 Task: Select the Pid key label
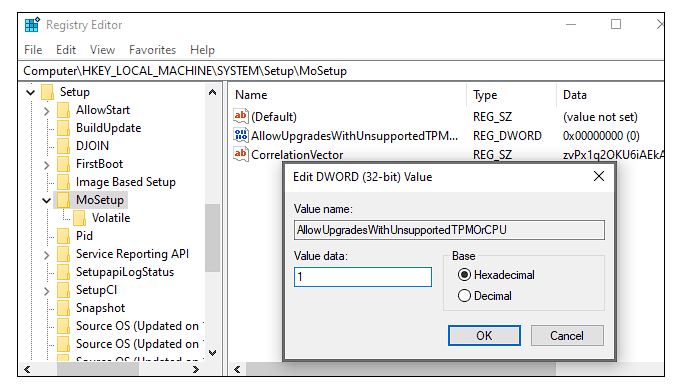coord(84,236)
